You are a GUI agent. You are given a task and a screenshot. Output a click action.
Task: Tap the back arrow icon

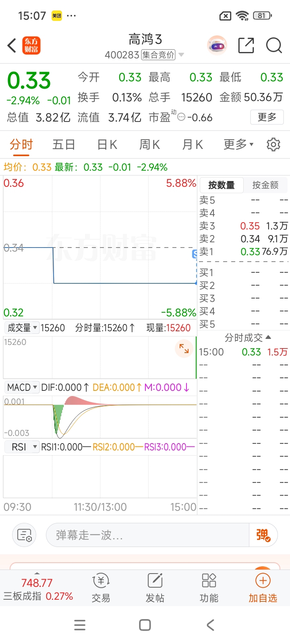(x=12, y=45)
